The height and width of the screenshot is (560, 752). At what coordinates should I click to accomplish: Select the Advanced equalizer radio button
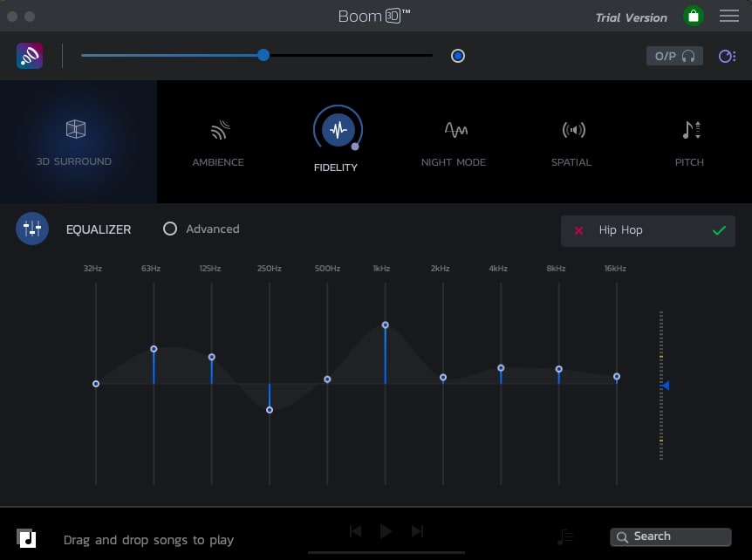click(170, 229)
